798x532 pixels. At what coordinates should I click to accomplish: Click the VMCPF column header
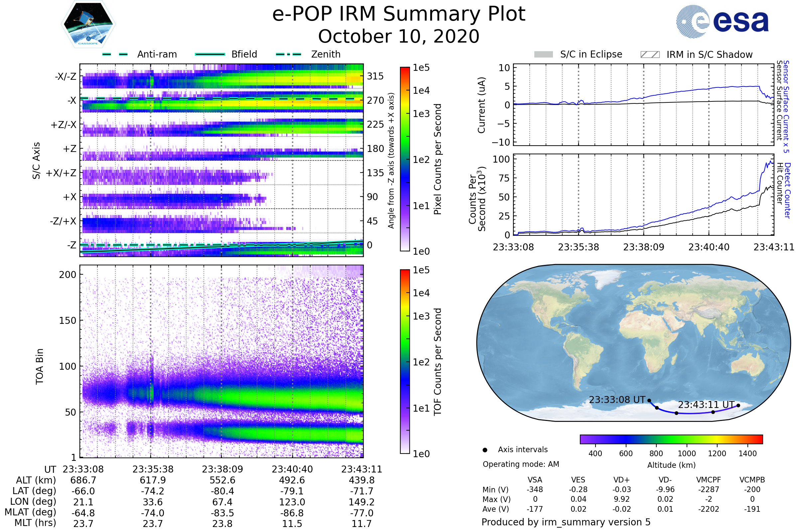point(709,480)
